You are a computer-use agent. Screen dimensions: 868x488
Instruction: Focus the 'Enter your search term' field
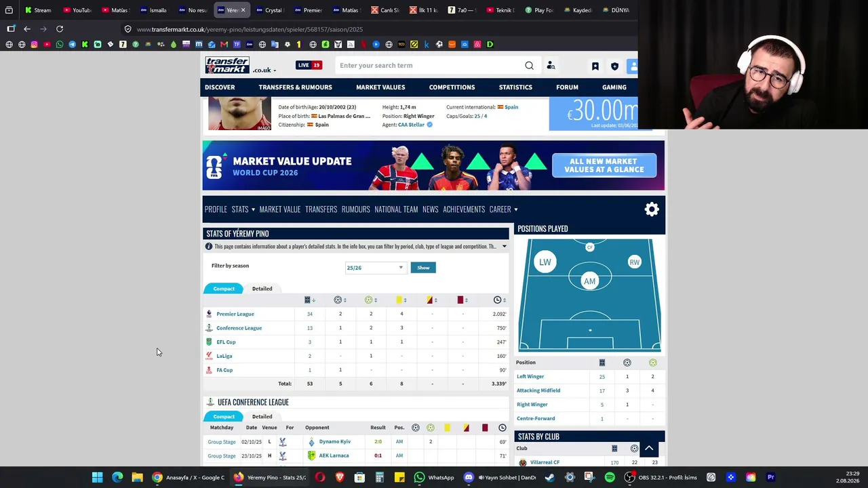click(430, 66)
